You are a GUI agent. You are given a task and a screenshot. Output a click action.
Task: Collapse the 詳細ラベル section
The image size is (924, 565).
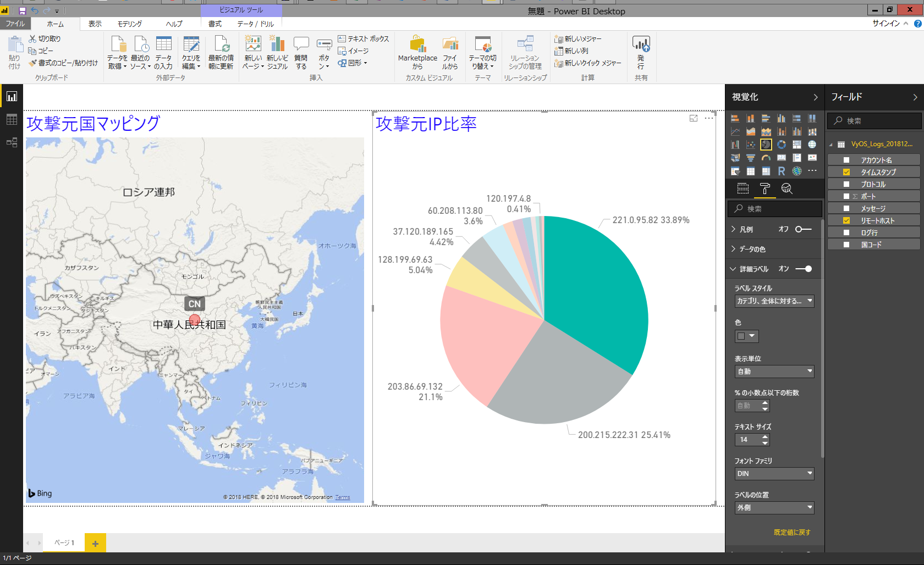pyautogui.click(x=733, y=269)
